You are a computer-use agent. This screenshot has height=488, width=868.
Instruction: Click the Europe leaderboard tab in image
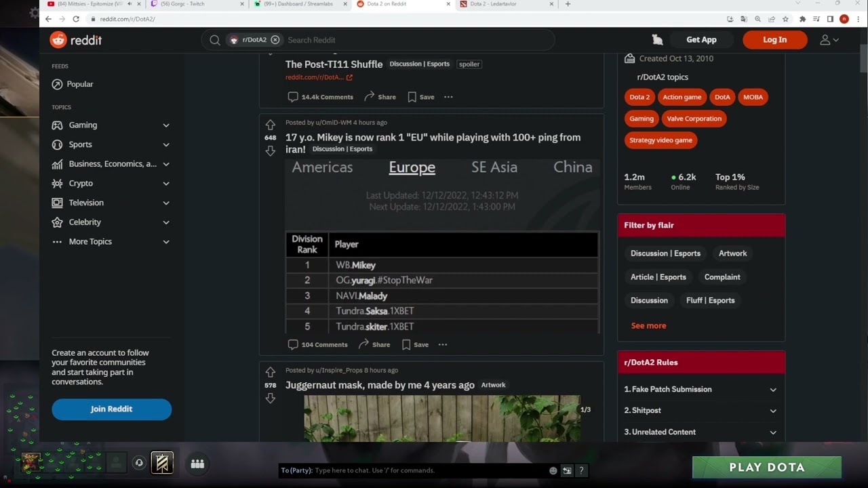412,167
